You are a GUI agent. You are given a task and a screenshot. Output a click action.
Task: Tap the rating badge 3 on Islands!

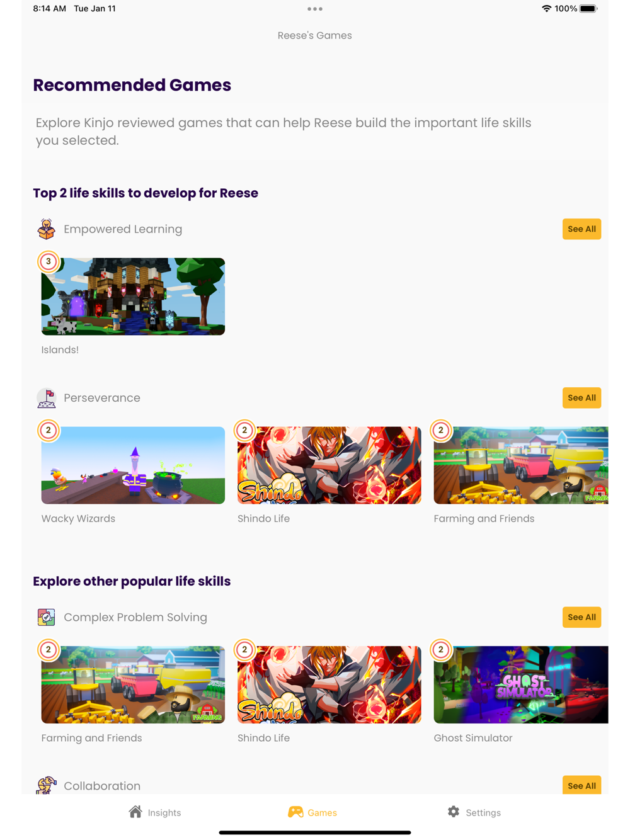pos(49,261)
